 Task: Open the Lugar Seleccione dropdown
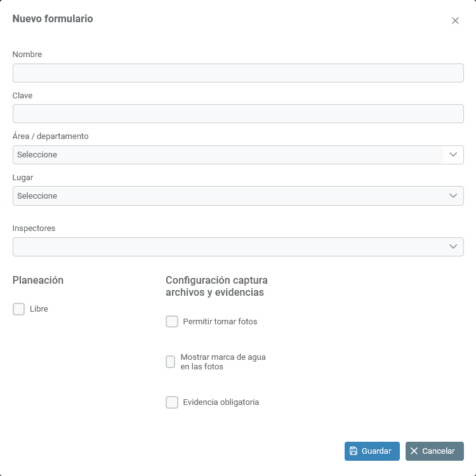(238, 196)
